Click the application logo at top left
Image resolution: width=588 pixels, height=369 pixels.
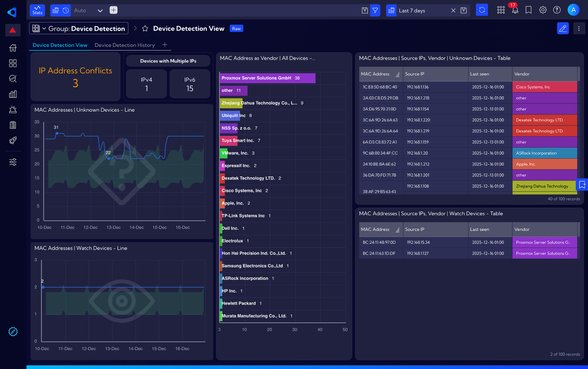point(12,12)
